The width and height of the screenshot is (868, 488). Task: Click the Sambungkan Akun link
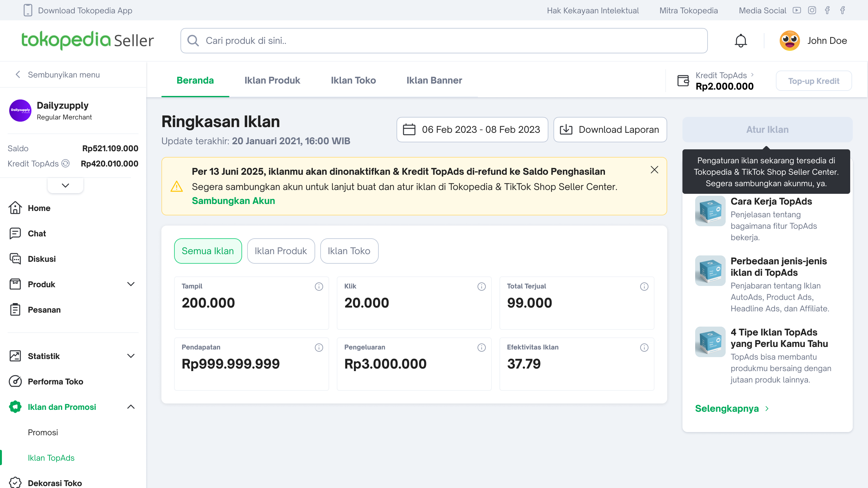point(233,201)
